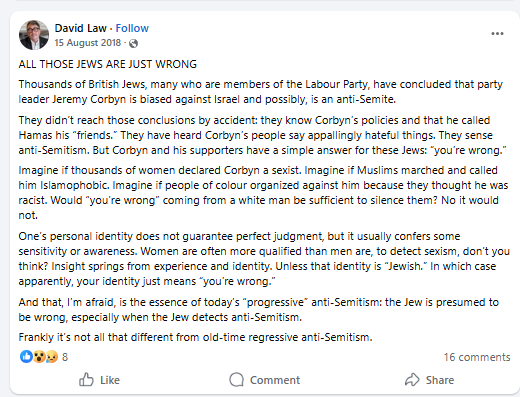The width and height of the screenshot is (520, 397).
Task: Open David Law's profile picture
Action: (x=34, y=35)
